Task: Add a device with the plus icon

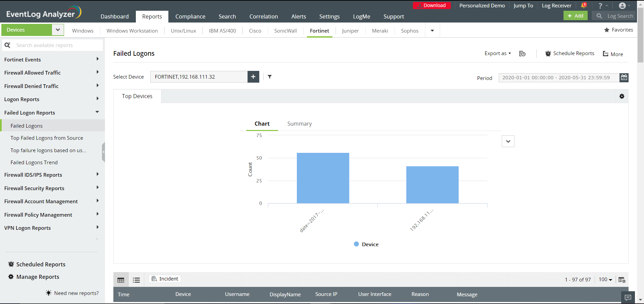Action: point(253,77)
